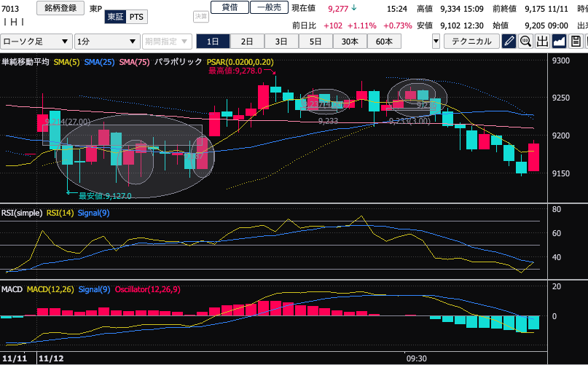The image size is (588, 365).
Task: Click the 09:30 time axis marker
Action: (x=416, y=358)
